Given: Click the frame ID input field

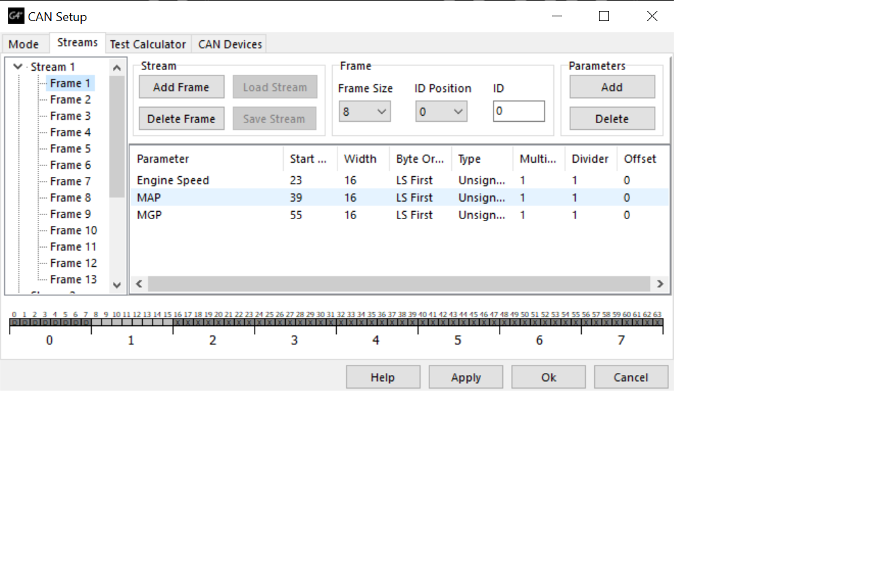Looking at the screenshot, I should pyautogui.click(x=519, y=111).
